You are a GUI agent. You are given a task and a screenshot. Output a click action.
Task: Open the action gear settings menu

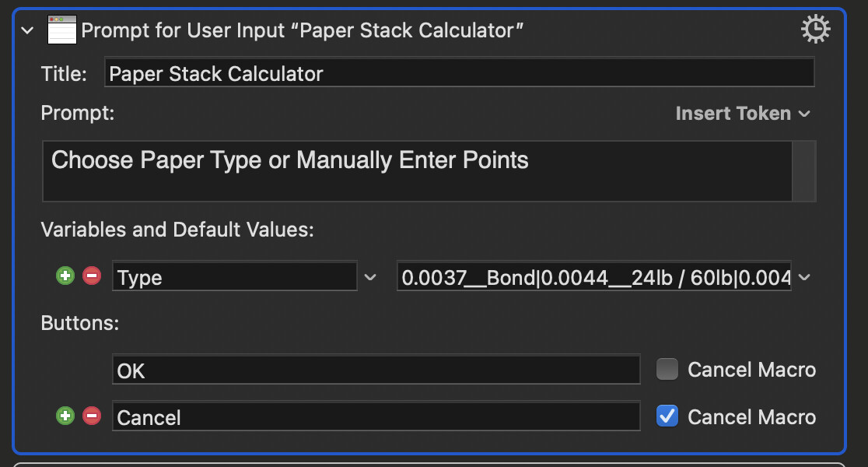click(815, 30)
